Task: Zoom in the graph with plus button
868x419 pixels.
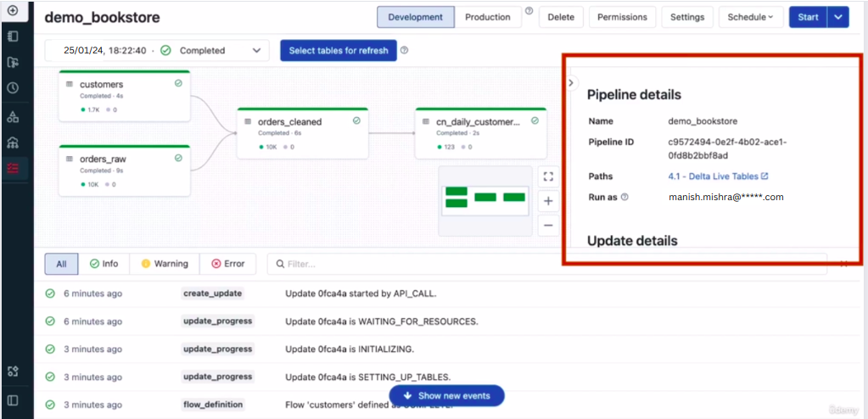Action: [x=548, y=201]
